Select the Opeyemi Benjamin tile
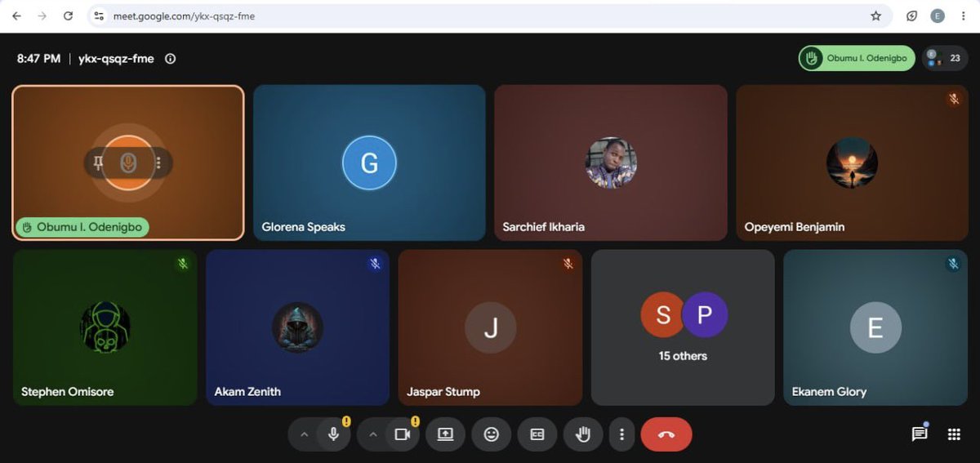This screenshot has height=463, width=980. pyautogui.click(x=853, y=162)
